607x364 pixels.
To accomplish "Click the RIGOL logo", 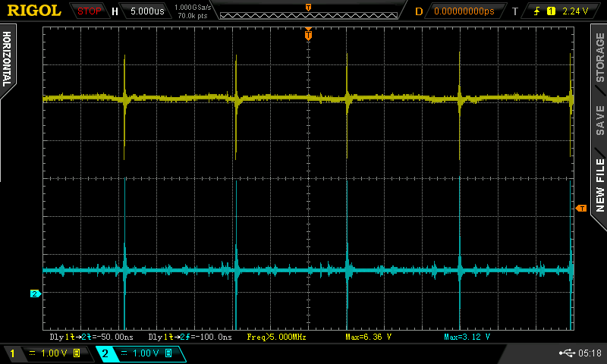I will pos(34,11).
